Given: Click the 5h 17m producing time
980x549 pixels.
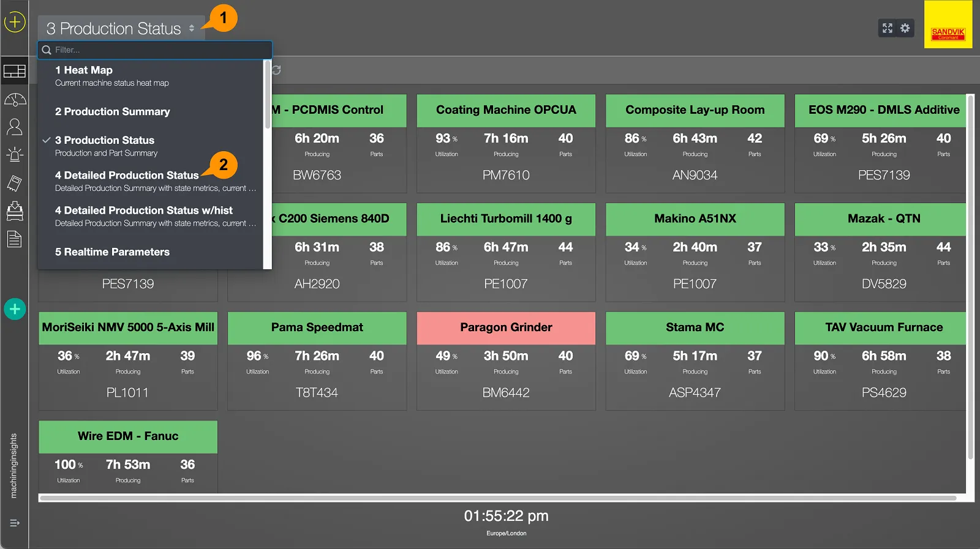Looking at the screenshot, I should (x=695, y=356).
